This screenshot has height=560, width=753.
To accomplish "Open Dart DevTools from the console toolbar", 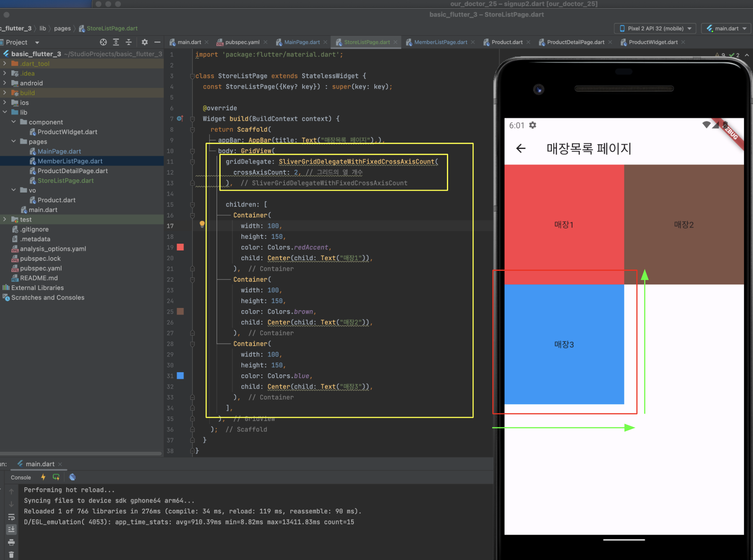I will pyautogui.click(x=72, y=477).
